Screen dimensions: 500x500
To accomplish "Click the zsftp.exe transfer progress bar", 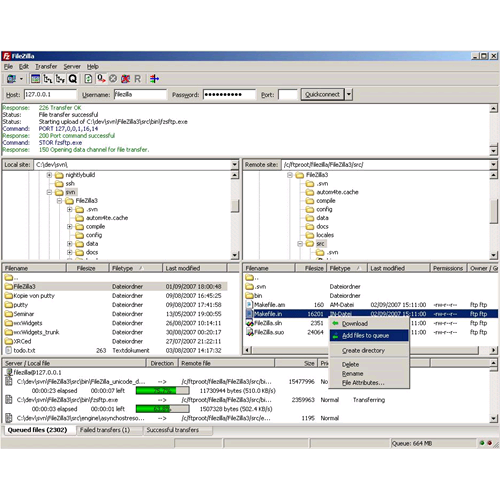I will [x=163, y=409].
